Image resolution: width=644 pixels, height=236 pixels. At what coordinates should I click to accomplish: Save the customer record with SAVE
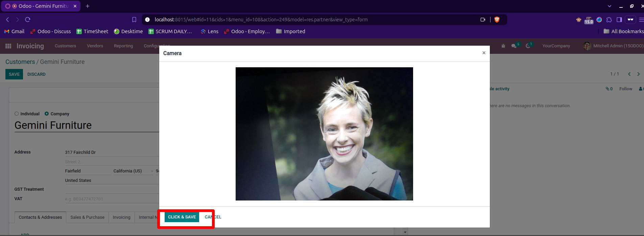click(14, 74)
